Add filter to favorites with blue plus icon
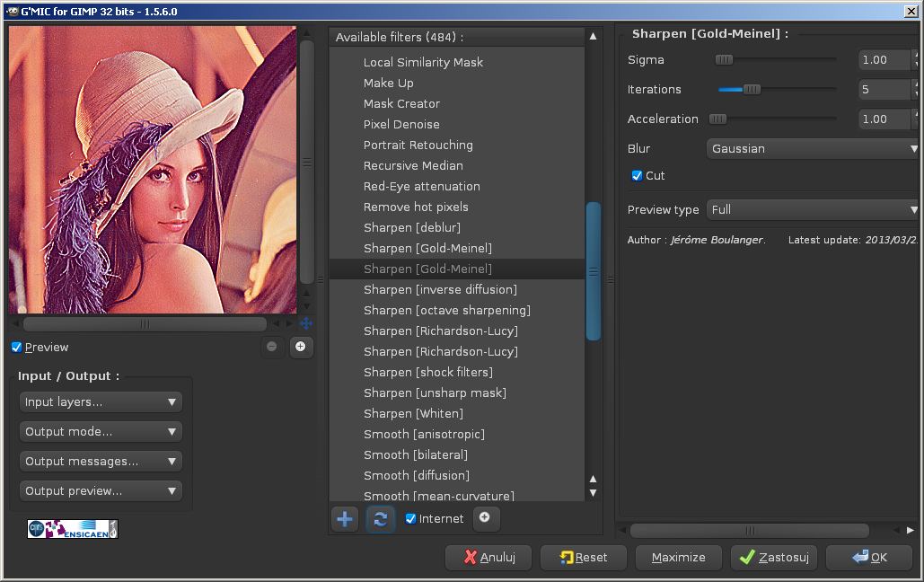924x582 pixels. click(x=345, y=519)
